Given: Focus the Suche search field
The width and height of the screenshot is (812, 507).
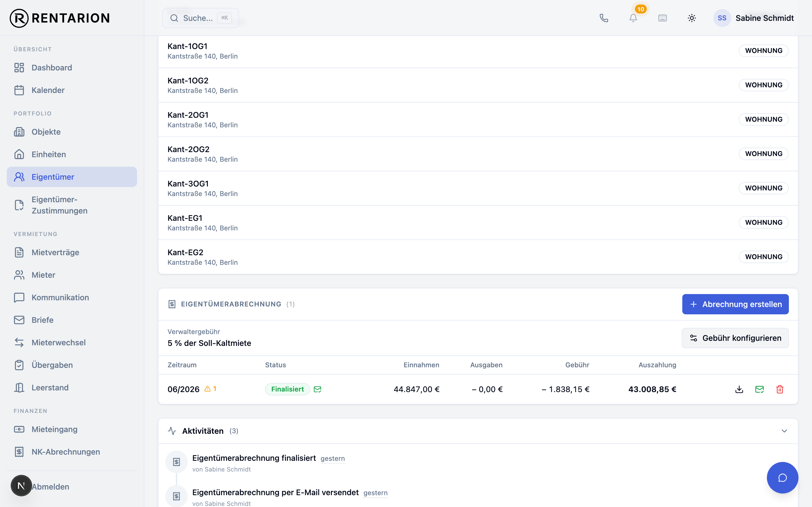Looking at the screenshot, I should [201, 18].
